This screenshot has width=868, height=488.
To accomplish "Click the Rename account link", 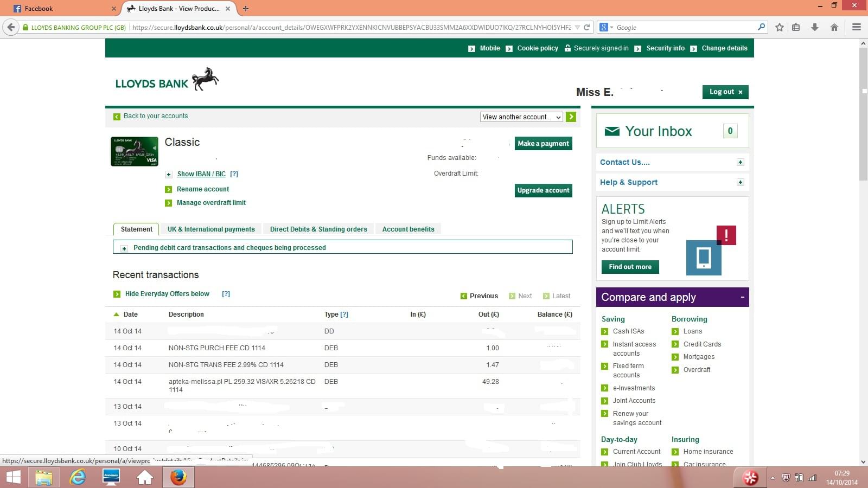I will coord(203,189).
